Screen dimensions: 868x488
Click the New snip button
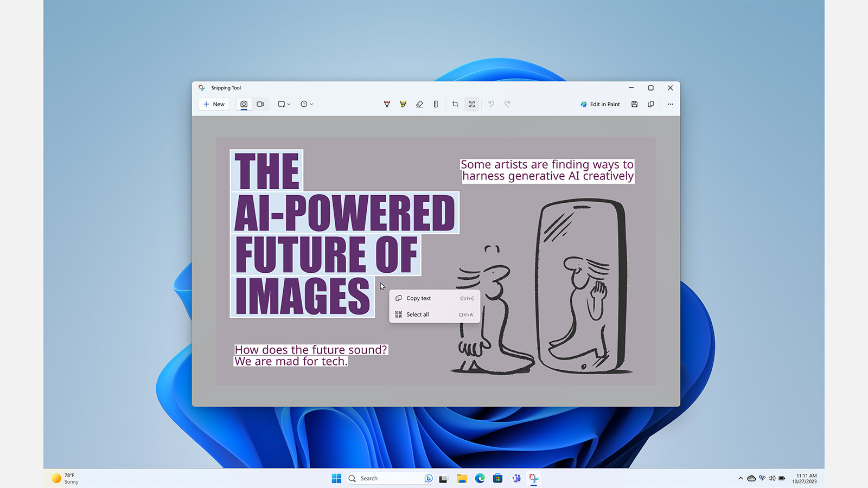[x=214, y=104]
